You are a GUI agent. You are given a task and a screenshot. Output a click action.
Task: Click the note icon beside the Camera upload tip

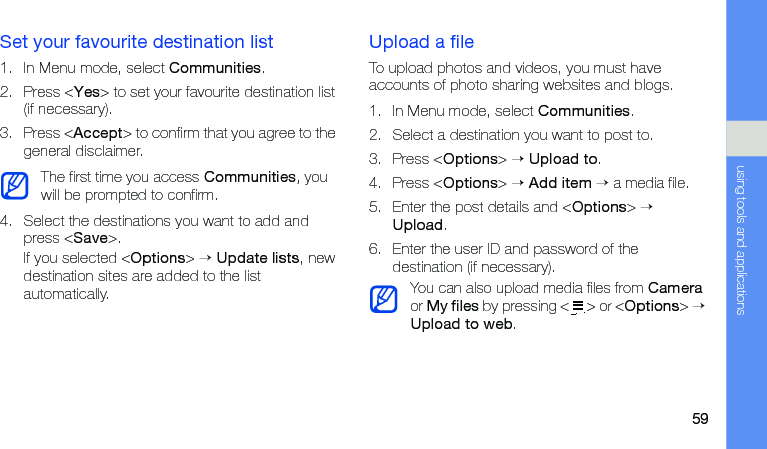[x=383, y=298]
